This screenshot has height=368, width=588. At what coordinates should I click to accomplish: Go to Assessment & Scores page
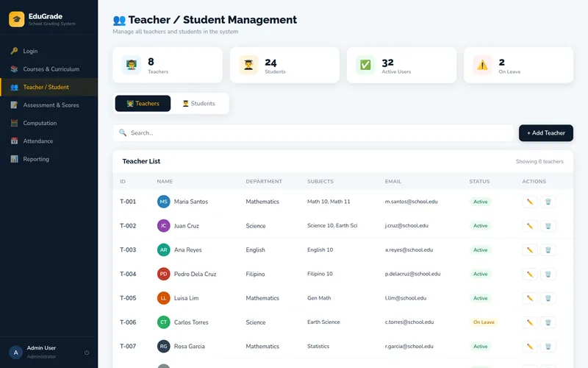(x=49, y=105)
